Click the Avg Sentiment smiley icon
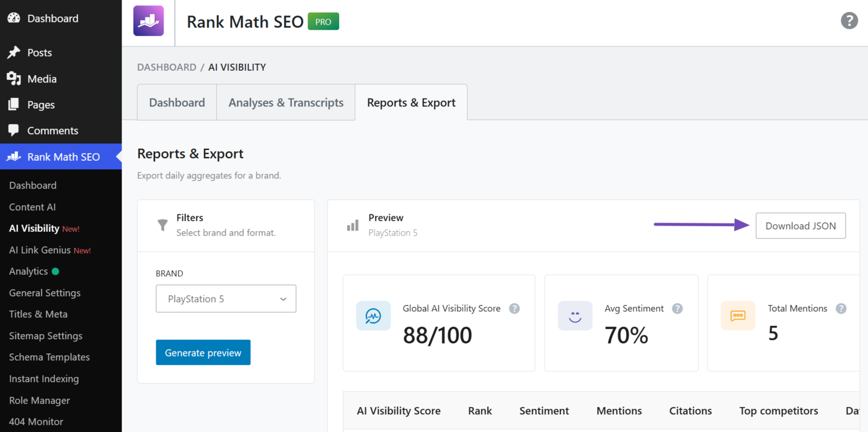Screen dimensions: 868x432 [x=575, y=315]
